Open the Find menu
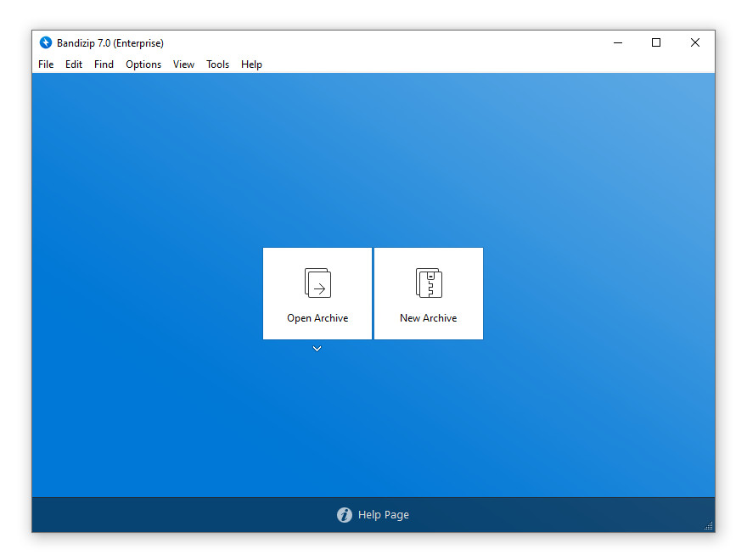The width and height of the screenshot is (747, 560). click(x=104, y=64)
